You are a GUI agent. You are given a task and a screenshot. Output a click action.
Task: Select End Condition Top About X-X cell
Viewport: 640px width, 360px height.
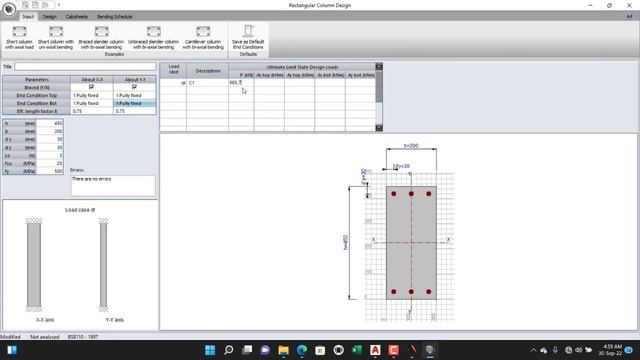click(x=92, y=95)
